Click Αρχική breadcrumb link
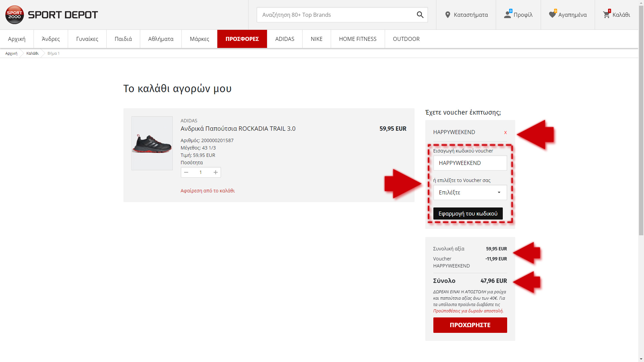644x362 pixels. [11, 53]
